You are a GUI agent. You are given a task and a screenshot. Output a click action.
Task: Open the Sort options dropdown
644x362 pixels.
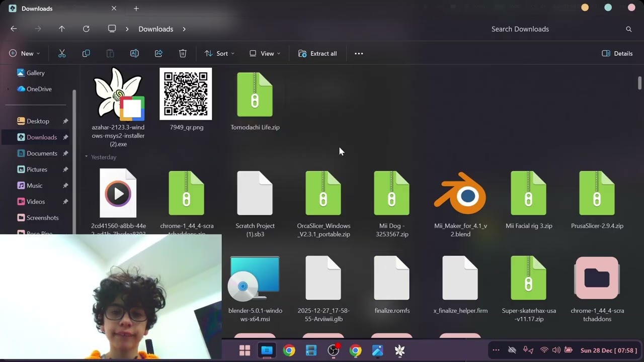point(219,53)
